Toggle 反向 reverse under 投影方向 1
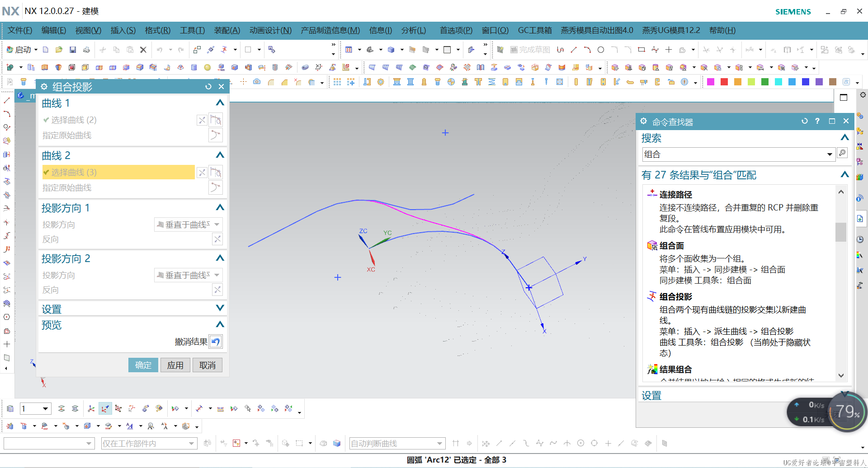The height and width of the screenshot is (468, 868). coord(217,239)
